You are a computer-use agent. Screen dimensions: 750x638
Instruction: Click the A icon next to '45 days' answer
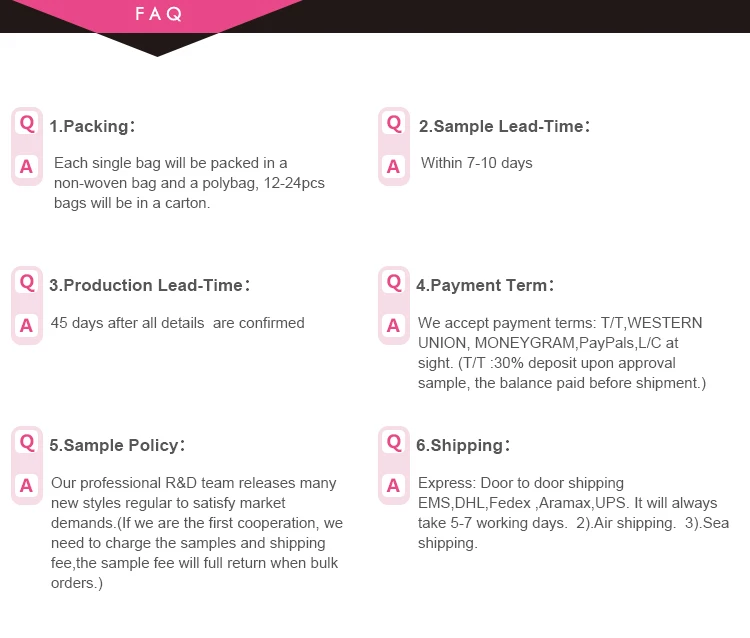[x=27, y=325]
